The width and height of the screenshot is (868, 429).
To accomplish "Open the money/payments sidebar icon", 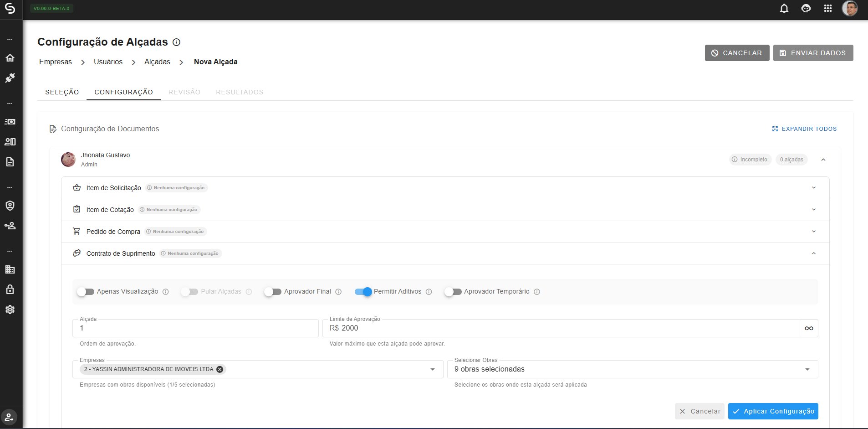I will [x=10, y=122].
